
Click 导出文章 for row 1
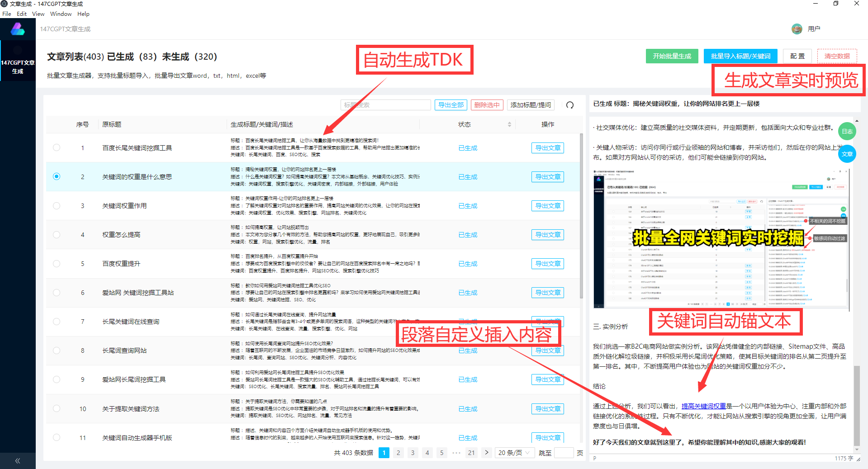547,148
